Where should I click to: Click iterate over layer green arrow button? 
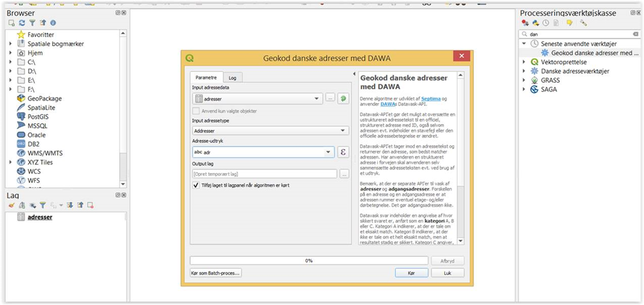coord(343,99)
